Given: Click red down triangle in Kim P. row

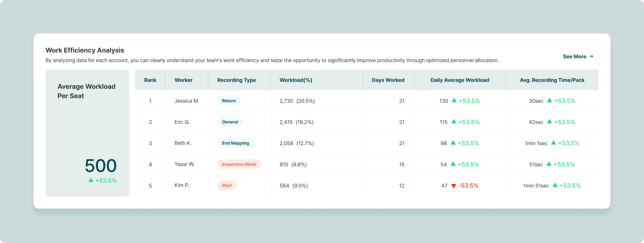Looking at the screenshot, I should [x=453, y=186].
